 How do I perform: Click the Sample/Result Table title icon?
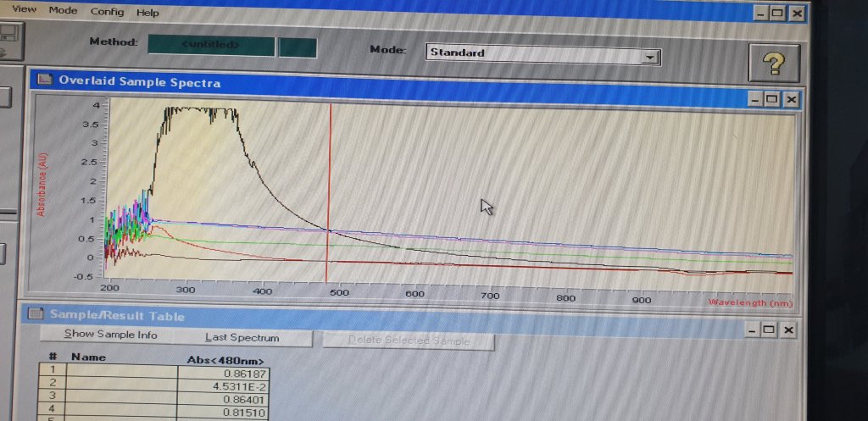point(36,314)
